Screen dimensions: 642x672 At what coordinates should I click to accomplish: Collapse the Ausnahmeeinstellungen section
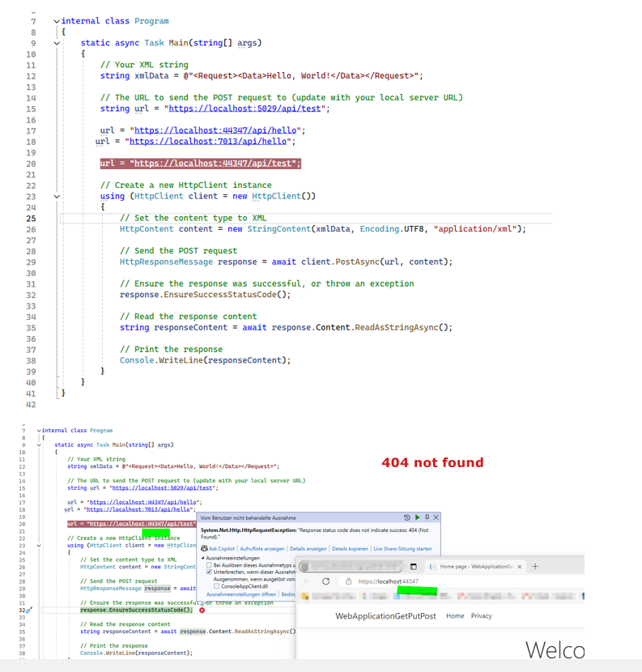(202, 558)
